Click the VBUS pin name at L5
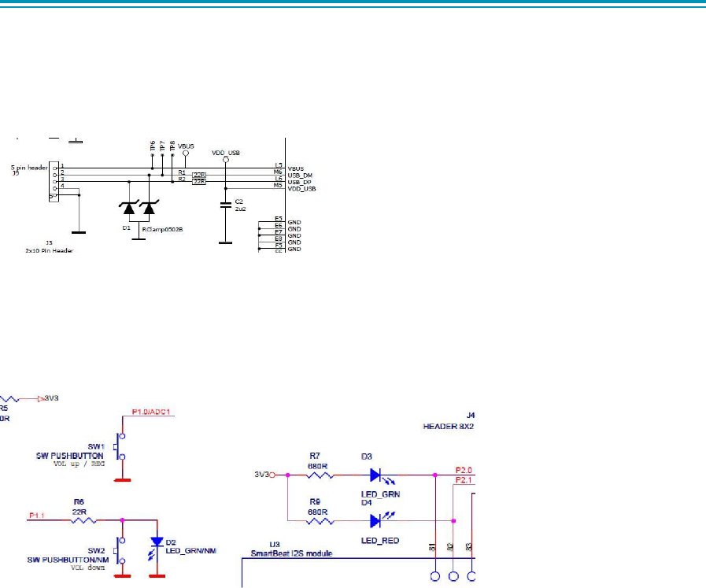This screenshot has width=706, height=588. (296, 168)
